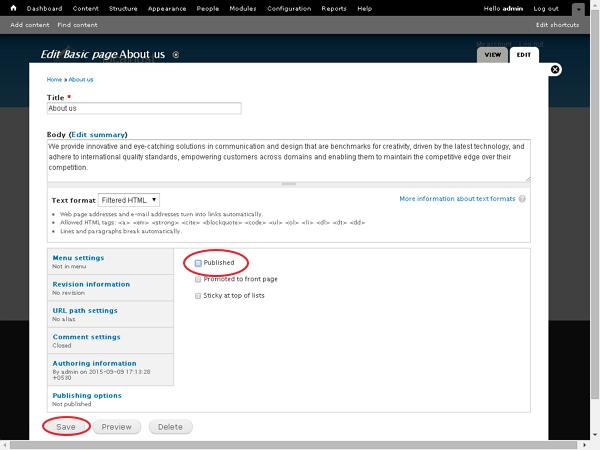Open the Reports menu
This screenshot has height=450, width=600.
coord(334,8)
